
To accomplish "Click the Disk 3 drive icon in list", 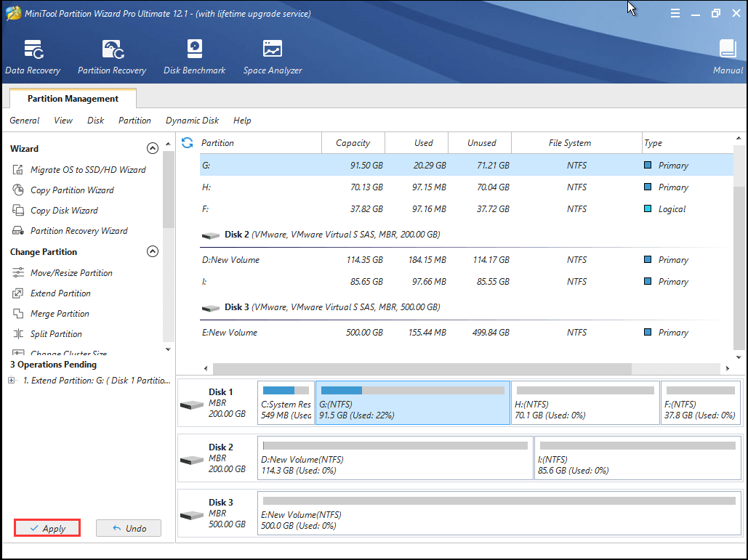I will [210, 309].
